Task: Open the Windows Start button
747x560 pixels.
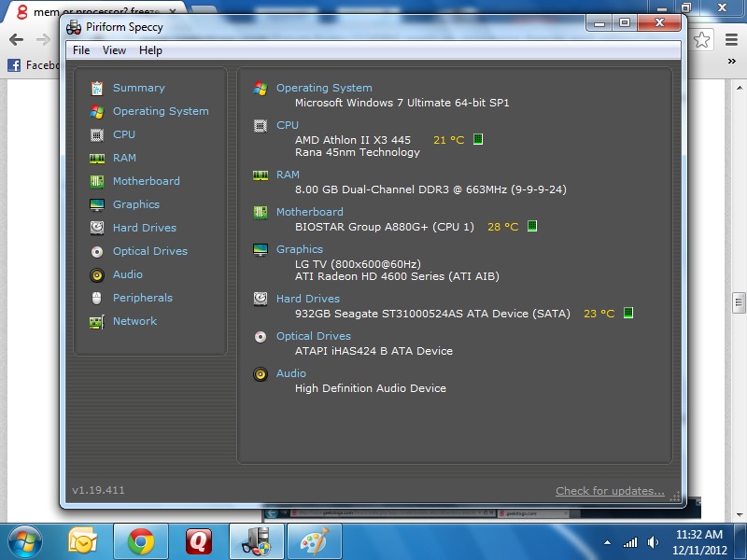Action: (25, 542)
